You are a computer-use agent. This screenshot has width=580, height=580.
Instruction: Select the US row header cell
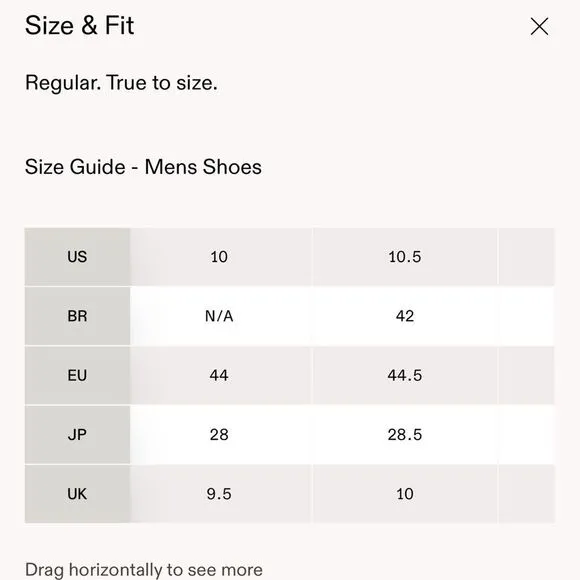coord(77,257)
